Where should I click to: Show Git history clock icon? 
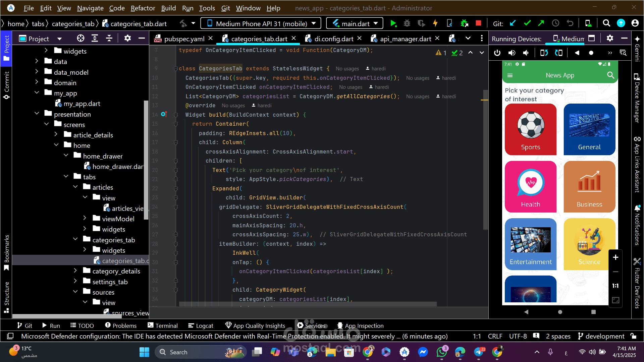point(555,23)
